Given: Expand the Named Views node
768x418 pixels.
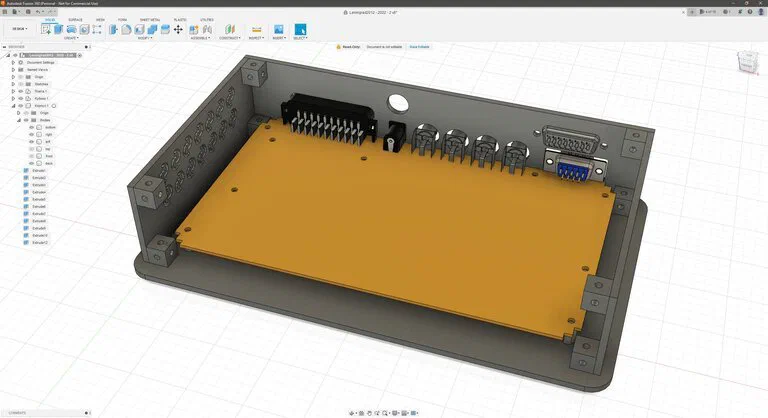Looking at the screenshot, I should (13, 70).
